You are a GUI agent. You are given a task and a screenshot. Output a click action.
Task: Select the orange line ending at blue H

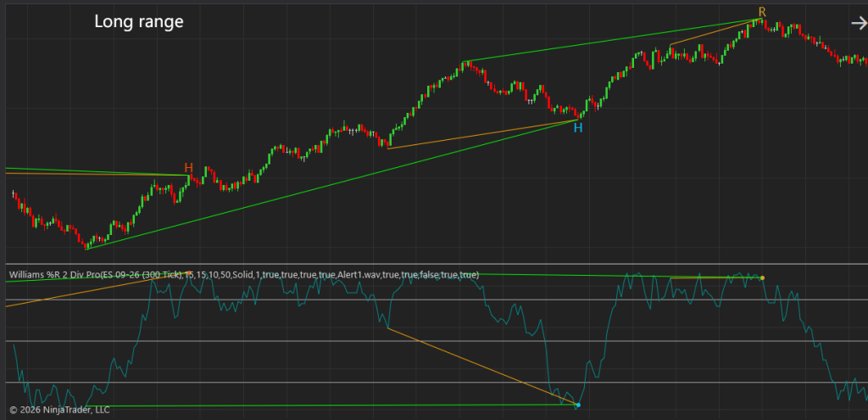pyautogui.click(x=482, y=134)
